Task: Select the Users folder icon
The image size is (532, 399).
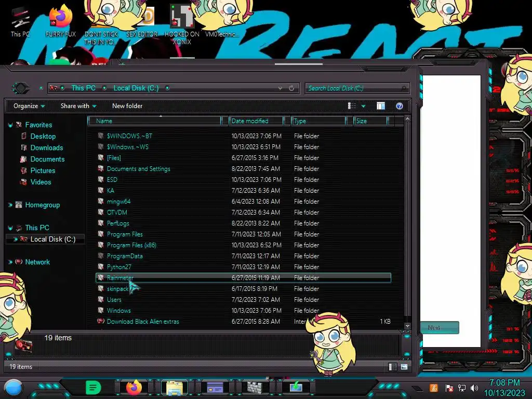Action: pos(101,300)
